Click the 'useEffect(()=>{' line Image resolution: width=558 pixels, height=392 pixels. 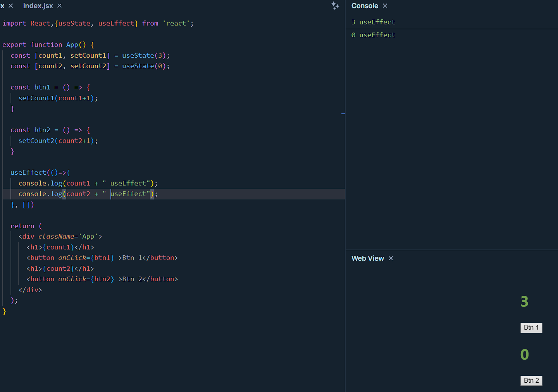40,172
